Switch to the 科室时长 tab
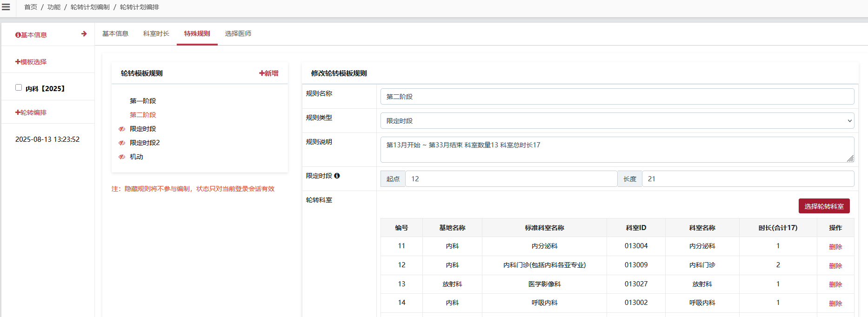Image resolution: width=868 pixels, height=317 pixels. tap(156, 33)
